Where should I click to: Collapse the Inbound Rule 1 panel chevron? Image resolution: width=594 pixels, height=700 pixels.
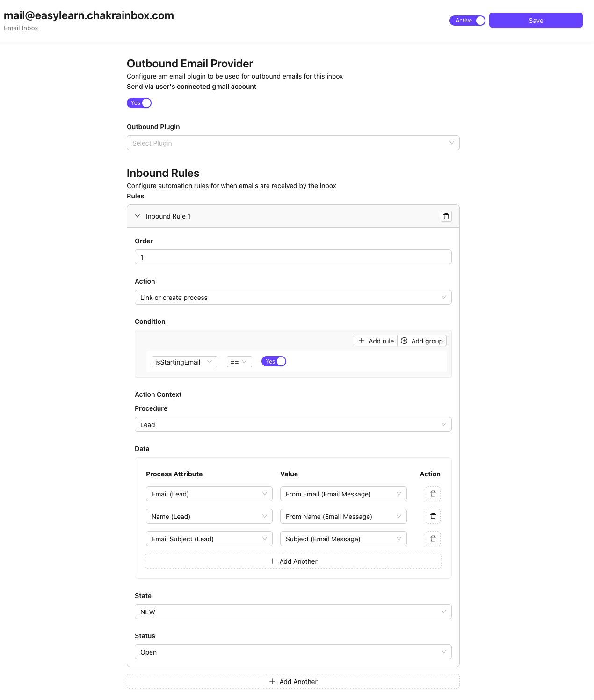tap(138, 216)
